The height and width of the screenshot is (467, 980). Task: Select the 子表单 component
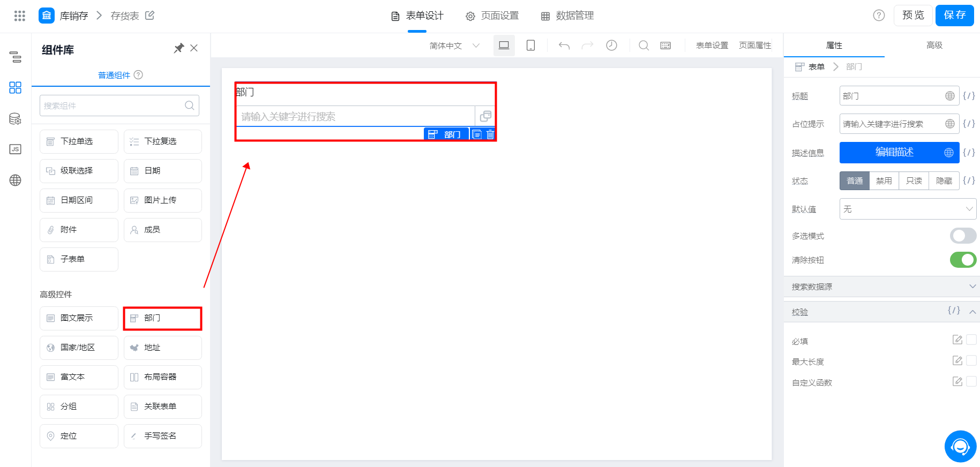coord(79,259)
